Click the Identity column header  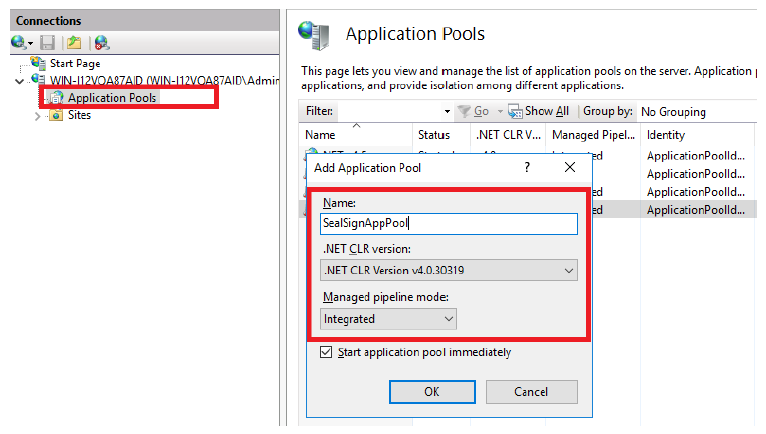click(x=666, y=135)
